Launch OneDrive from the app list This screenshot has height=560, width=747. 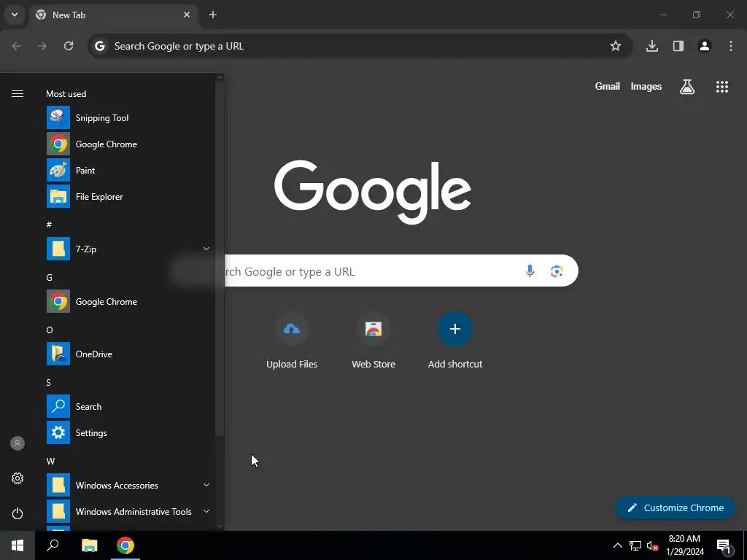coord(128,354)
